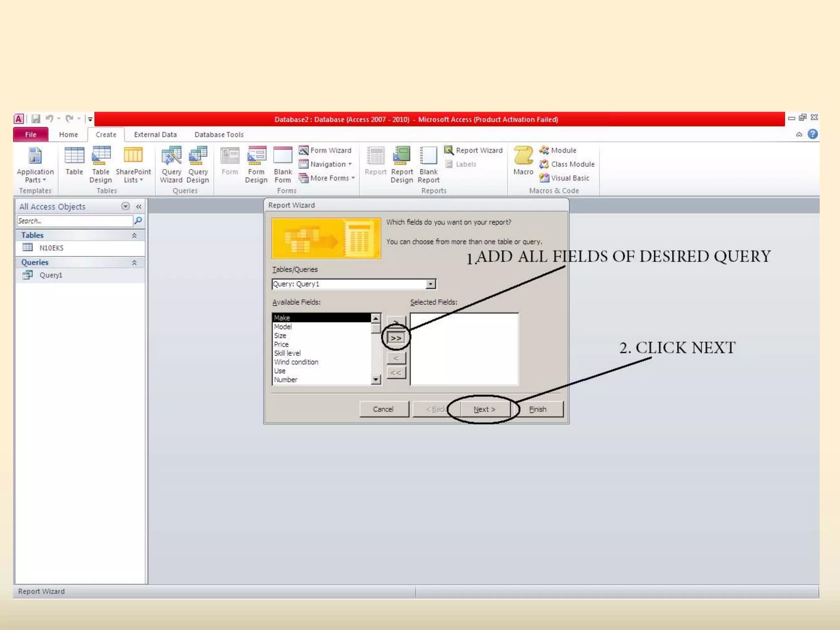Collapse the Tables group in navigation pane

coord(134,235)
